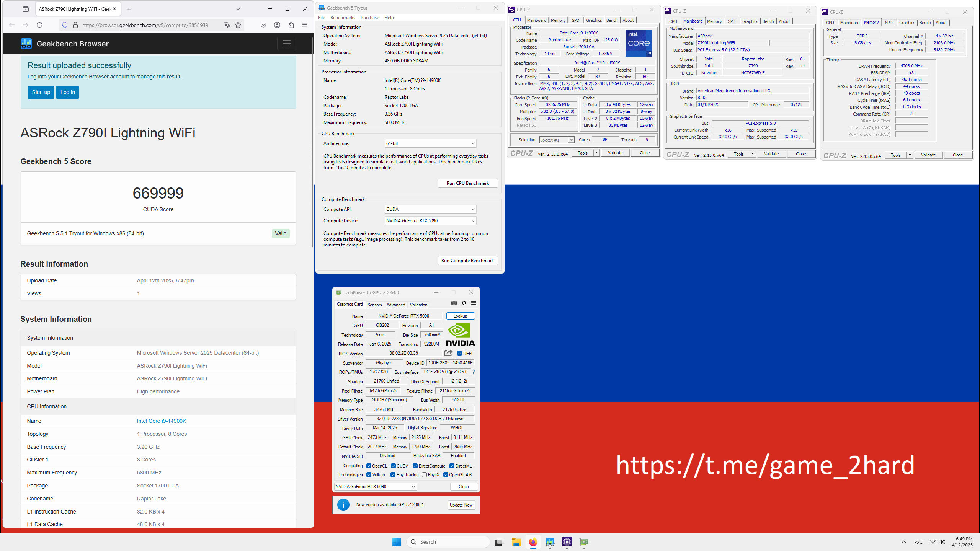Viewport: 980px width, 551px height.
Task: Toggle Vulkan checkbox
Action: coord(369,475)
